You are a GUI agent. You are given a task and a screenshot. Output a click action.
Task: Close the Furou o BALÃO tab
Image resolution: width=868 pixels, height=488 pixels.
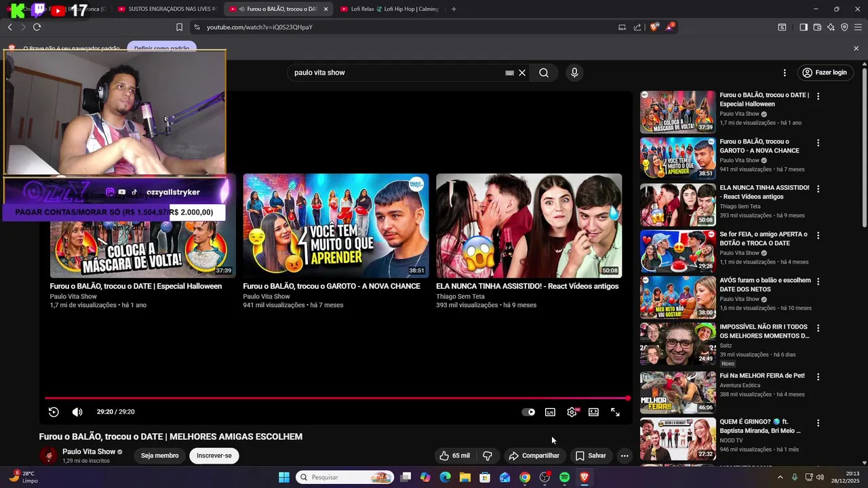point(326,9)
